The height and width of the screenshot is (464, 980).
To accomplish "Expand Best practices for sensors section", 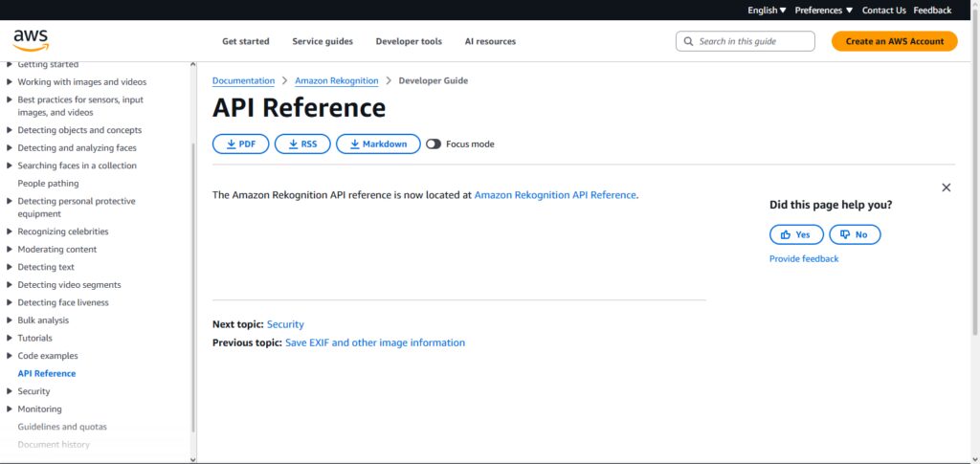I will pos(10,99).
